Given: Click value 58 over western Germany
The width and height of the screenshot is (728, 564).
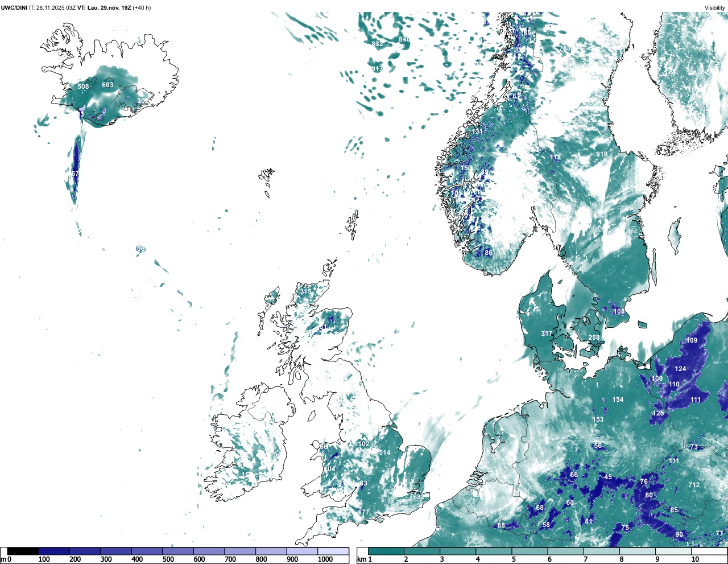Looking at the screenshot, I should click(x=546, y=525).
